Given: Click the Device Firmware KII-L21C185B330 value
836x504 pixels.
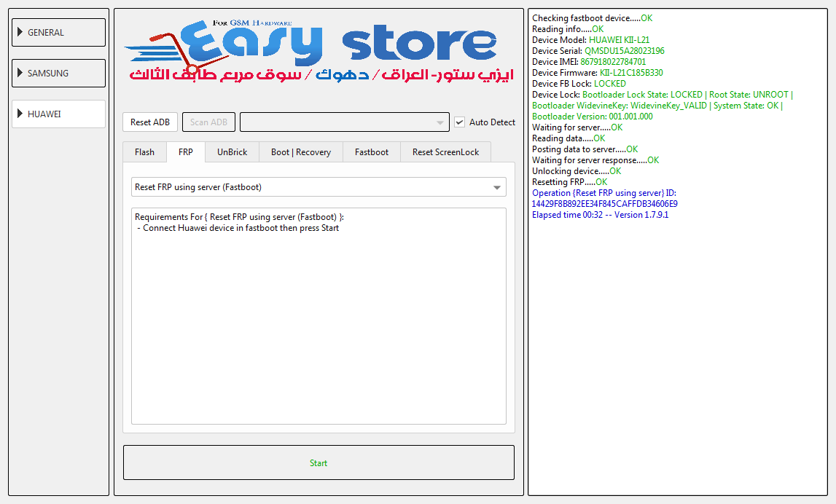Looking at the screenshot, I should click(631, 73).
